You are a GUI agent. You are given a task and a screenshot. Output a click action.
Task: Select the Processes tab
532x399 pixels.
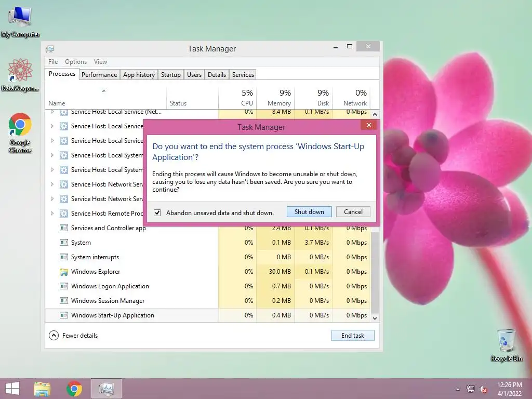(x=62, y=74)
